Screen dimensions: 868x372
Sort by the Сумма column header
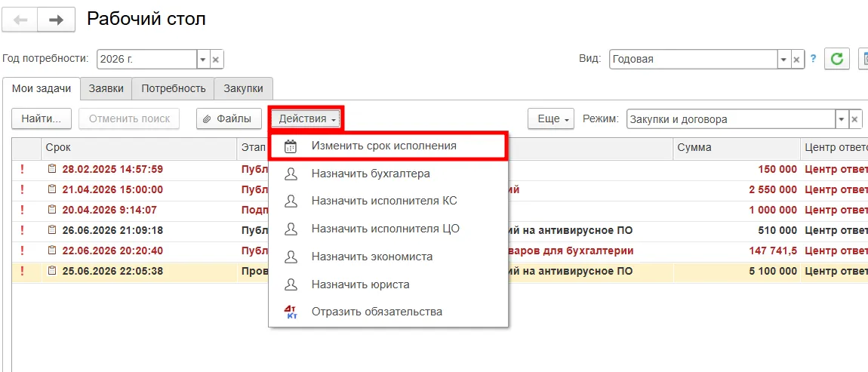pos(737,148)
